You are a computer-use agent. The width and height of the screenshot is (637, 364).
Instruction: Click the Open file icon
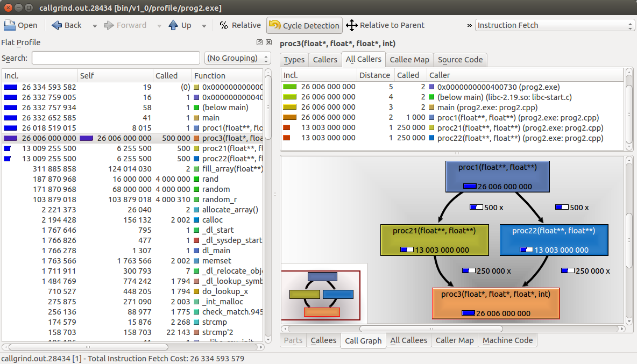coord(10,25)
